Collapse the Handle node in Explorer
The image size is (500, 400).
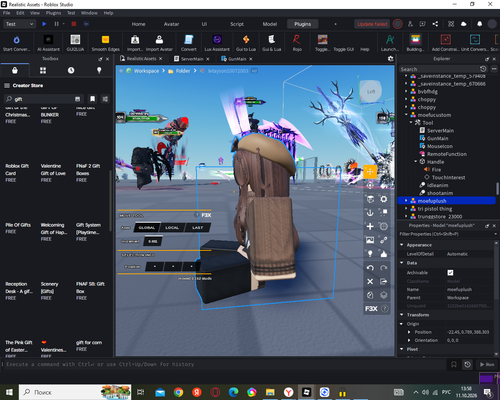point(416,162)
